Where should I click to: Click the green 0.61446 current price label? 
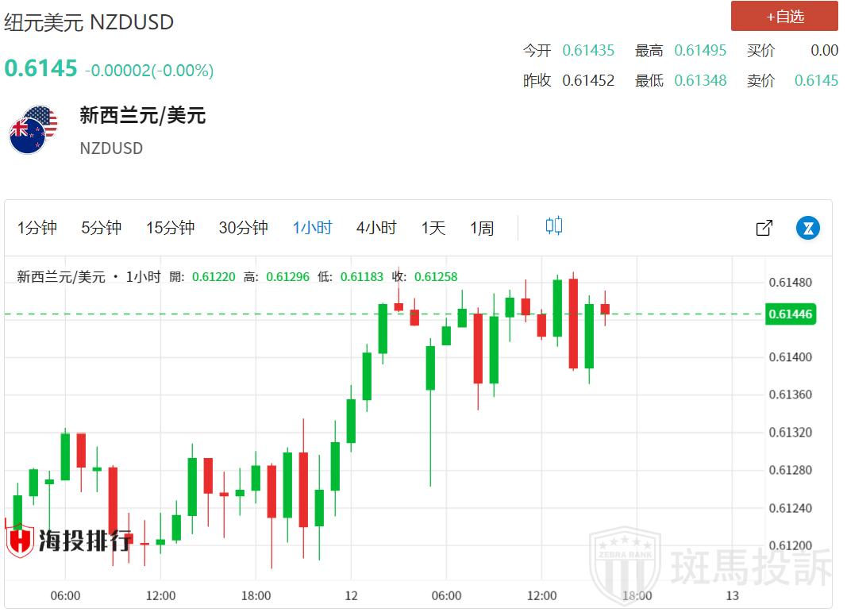coord(790,314)
